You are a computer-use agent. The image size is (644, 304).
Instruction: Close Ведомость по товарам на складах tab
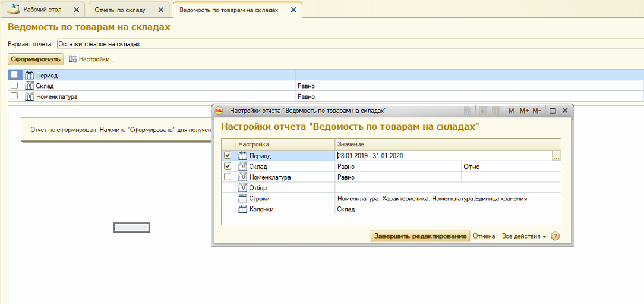pos(293,10)
